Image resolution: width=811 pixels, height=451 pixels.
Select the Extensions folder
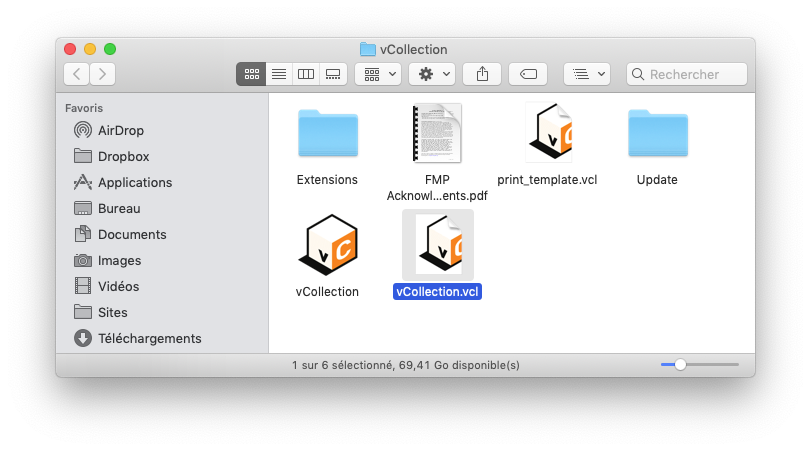tap(328, 133)
